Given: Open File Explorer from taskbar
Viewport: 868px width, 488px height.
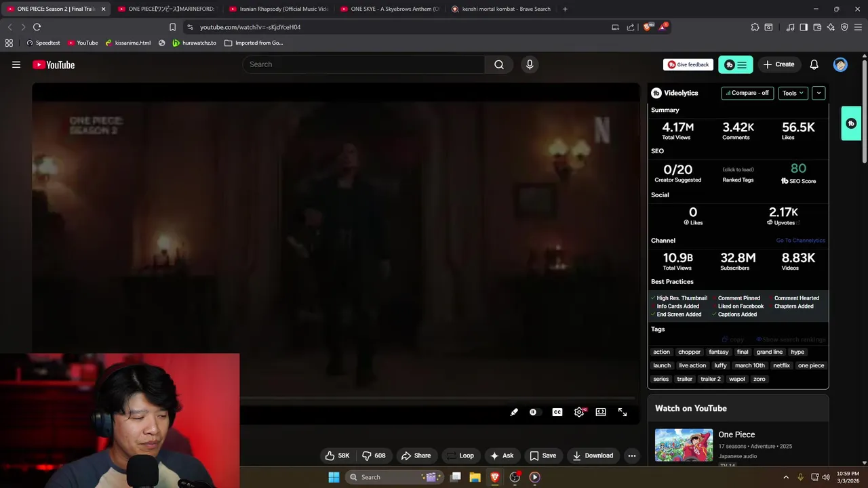Looking at the screenshot, I should point(475,477).
